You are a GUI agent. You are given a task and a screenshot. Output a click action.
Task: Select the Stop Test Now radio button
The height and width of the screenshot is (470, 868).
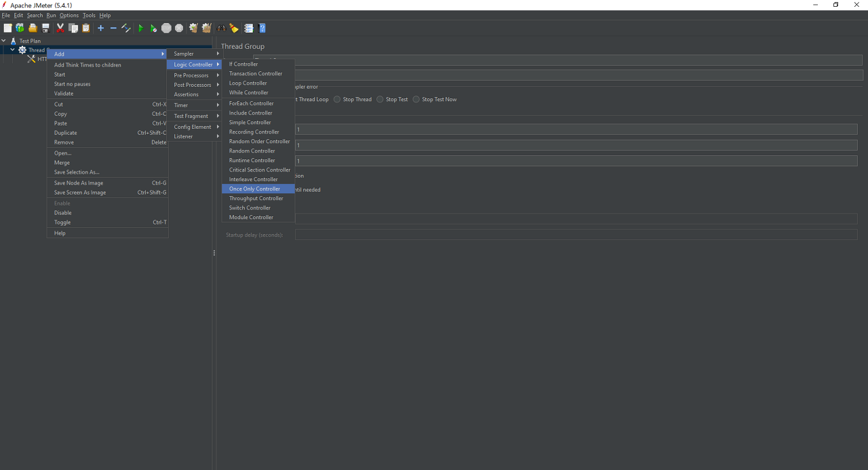[416, 99]
